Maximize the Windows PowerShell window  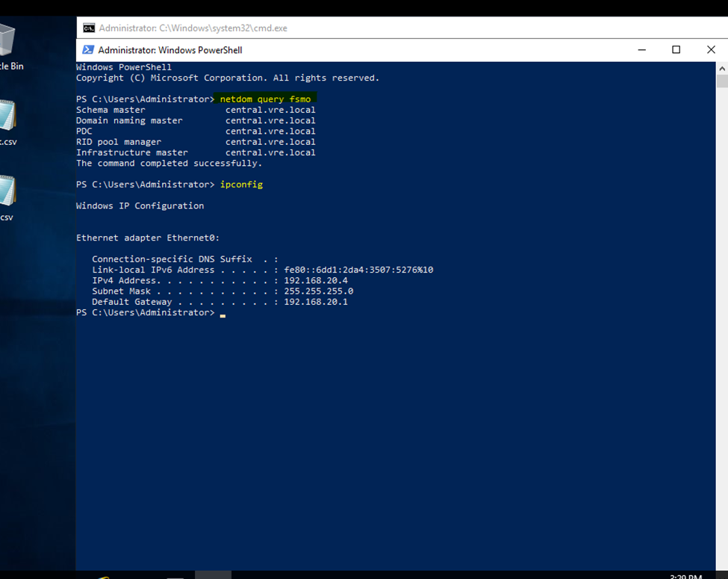click(x=676, y=50)
